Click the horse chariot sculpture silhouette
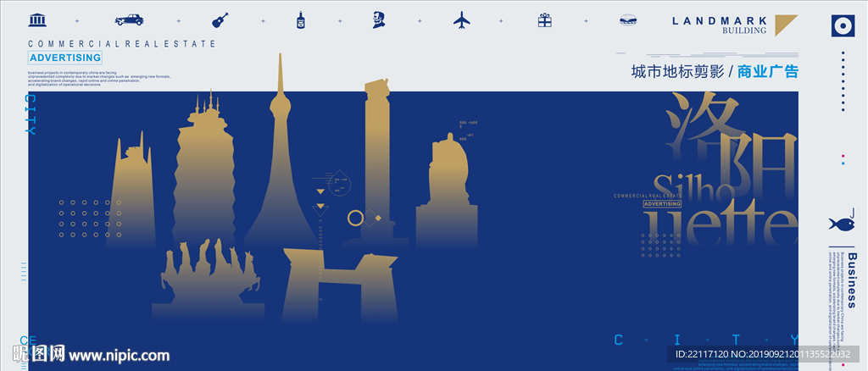The image size is (868, 371). tap(209, 281)
